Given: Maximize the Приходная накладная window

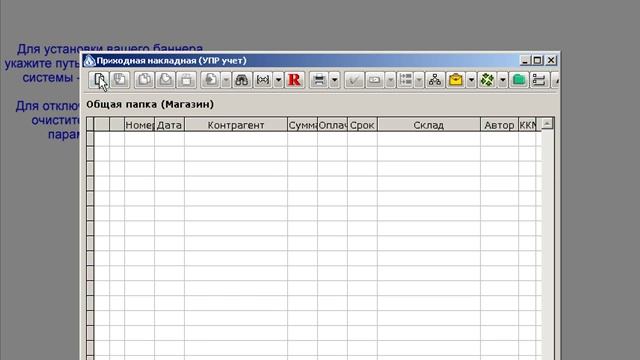Looking at the screenshot, I should (538, 60).
